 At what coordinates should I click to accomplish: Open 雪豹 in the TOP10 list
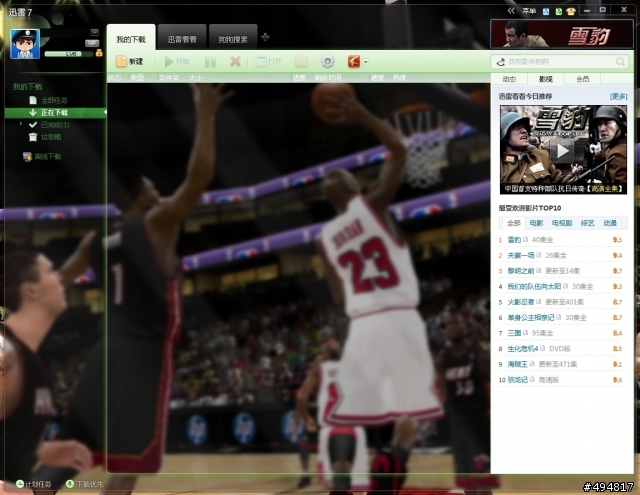514,240
